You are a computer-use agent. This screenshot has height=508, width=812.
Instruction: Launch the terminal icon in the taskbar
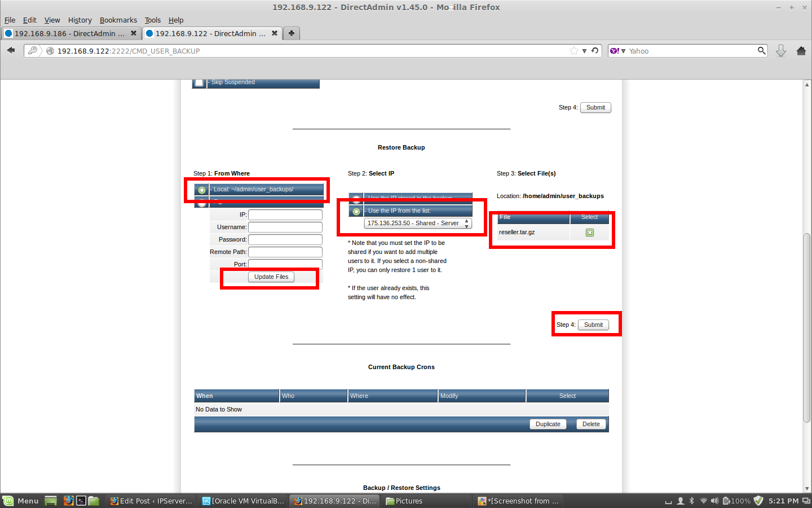81,501
